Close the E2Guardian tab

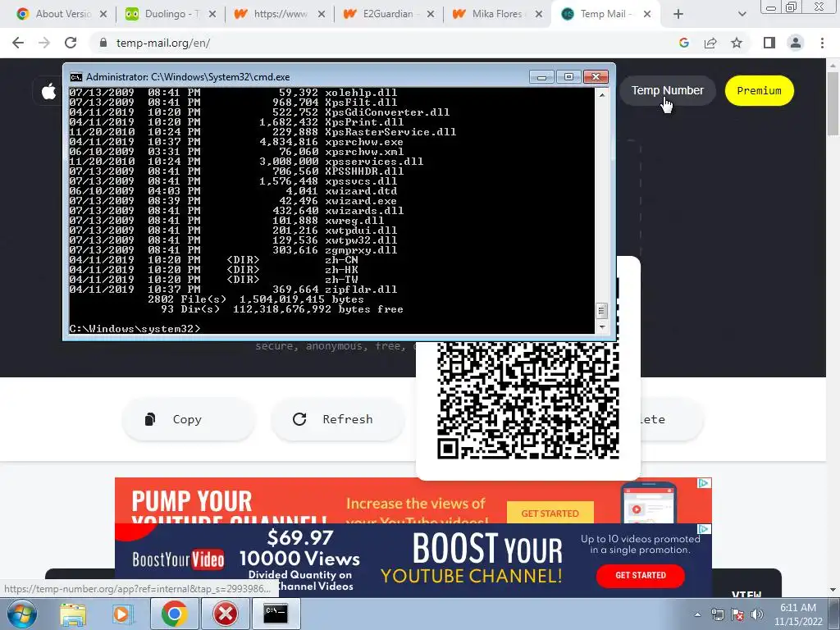click(430, 15)
